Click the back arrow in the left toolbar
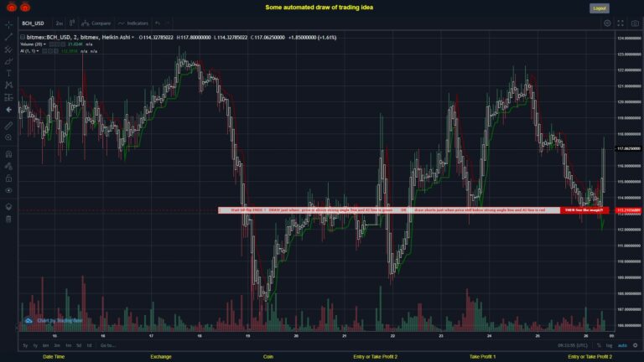The height and width of the screenshot is (362, 644). 8,110
